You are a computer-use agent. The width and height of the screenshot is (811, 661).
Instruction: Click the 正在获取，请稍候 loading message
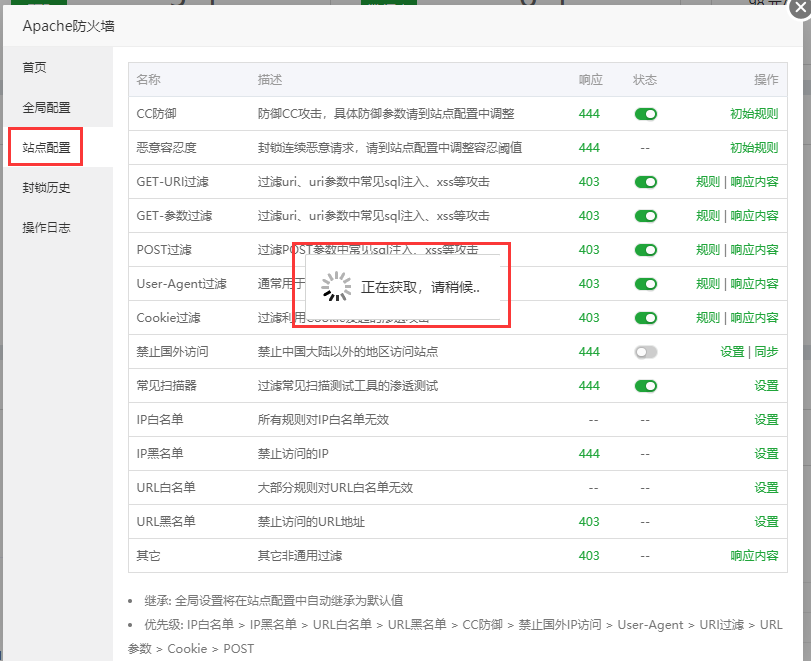[420, 287]
